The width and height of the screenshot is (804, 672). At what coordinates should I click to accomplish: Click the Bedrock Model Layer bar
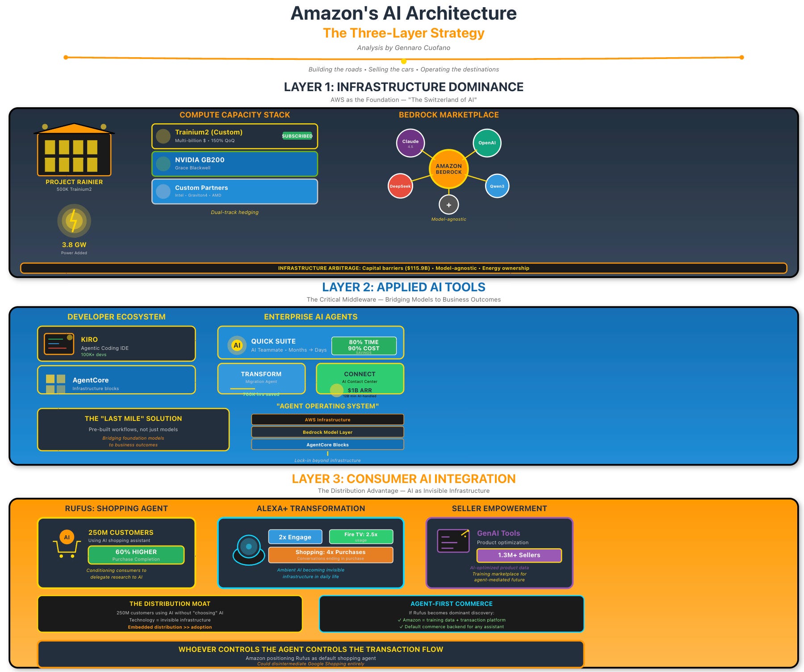(327, 432)
